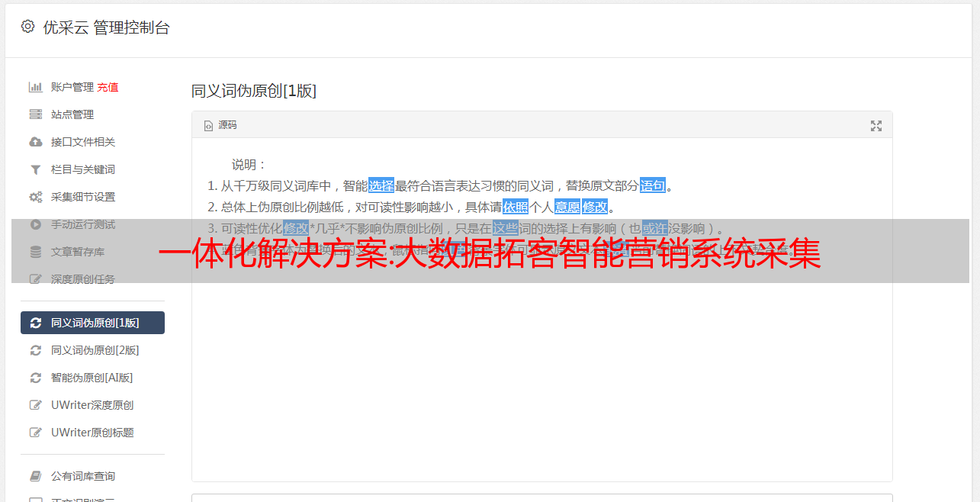The image size is (980, 502).
Task: Click the server icon beside 站点管理
Action: (35, 114)
